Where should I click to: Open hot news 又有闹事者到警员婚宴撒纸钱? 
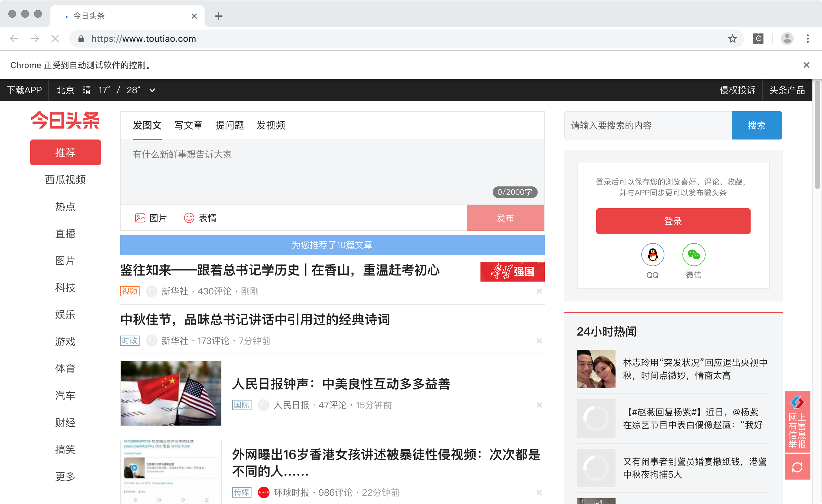click(x=695, y=468)
